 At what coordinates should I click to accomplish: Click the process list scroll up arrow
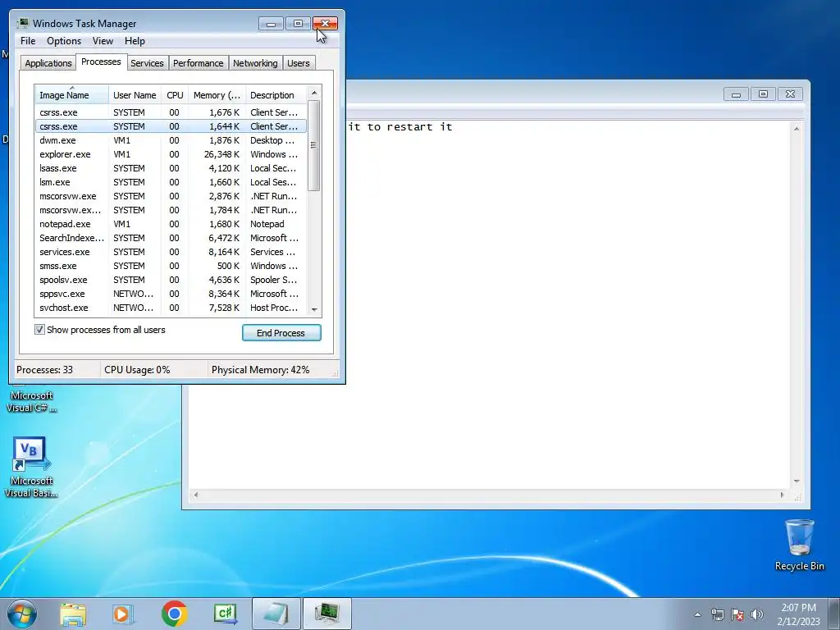pos(314,93)
